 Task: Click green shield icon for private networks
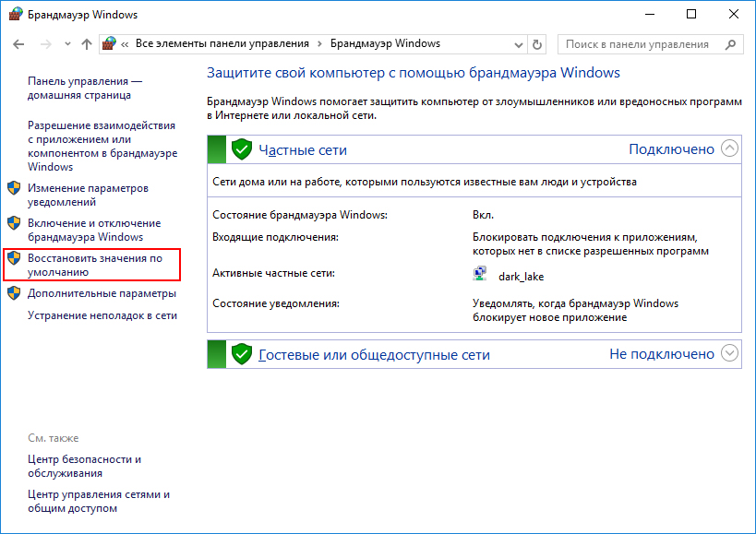pyautogui.click(x=241, y=149)
